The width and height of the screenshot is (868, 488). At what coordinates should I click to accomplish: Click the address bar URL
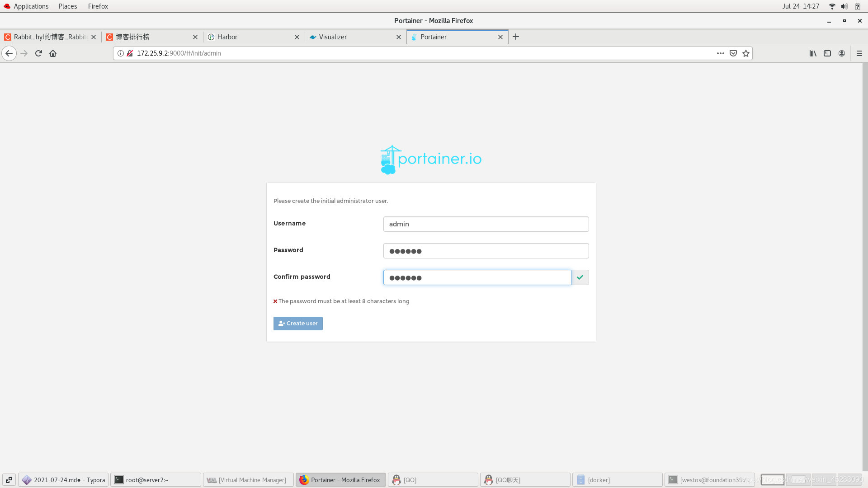pyautogui.click(x=179, y=53)
